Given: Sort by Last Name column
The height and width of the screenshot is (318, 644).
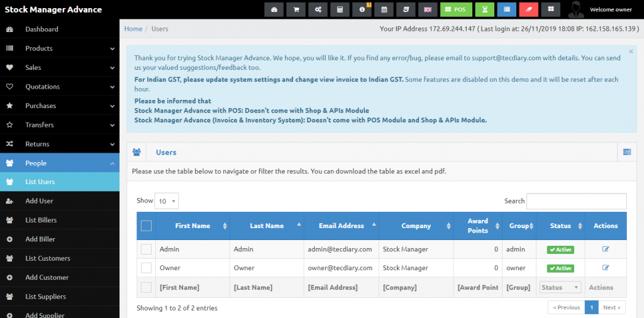Looking at the screenshot, I should point(267,226).
